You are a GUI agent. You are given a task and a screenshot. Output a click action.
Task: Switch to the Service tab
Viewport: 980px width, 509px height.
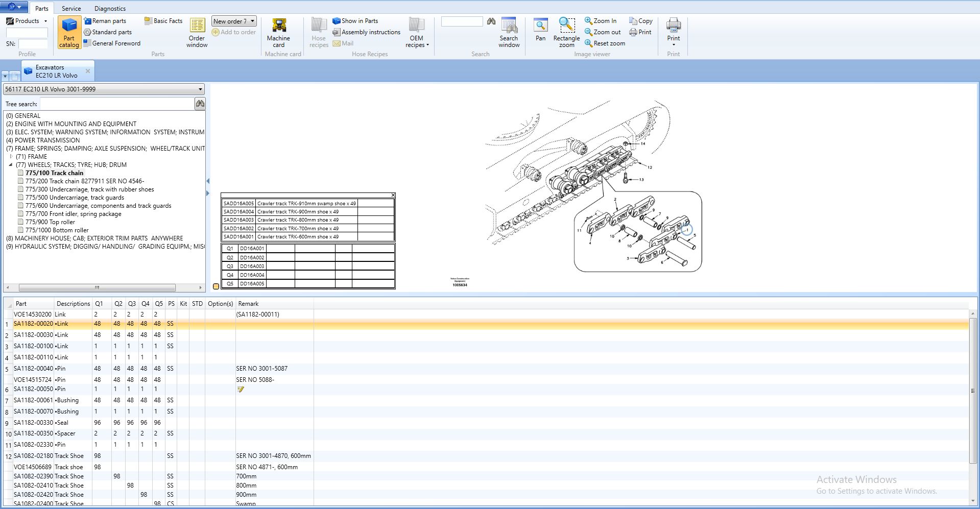71,8
